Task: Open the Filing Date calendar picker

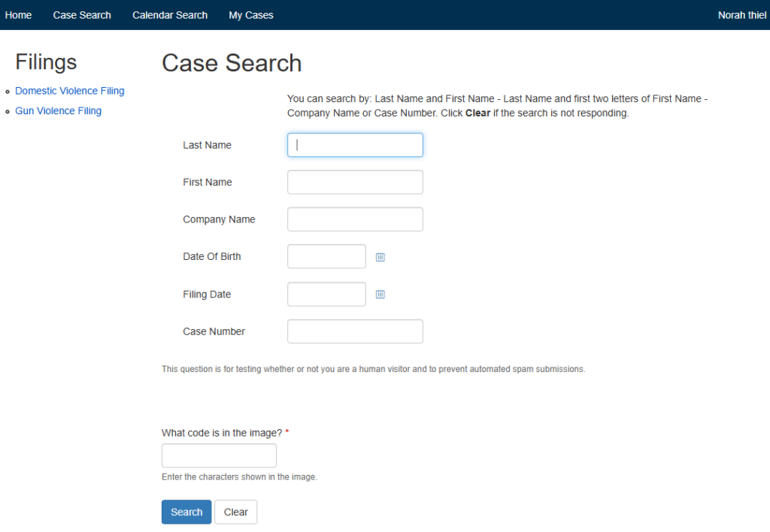Action: [x=380, y=295]
